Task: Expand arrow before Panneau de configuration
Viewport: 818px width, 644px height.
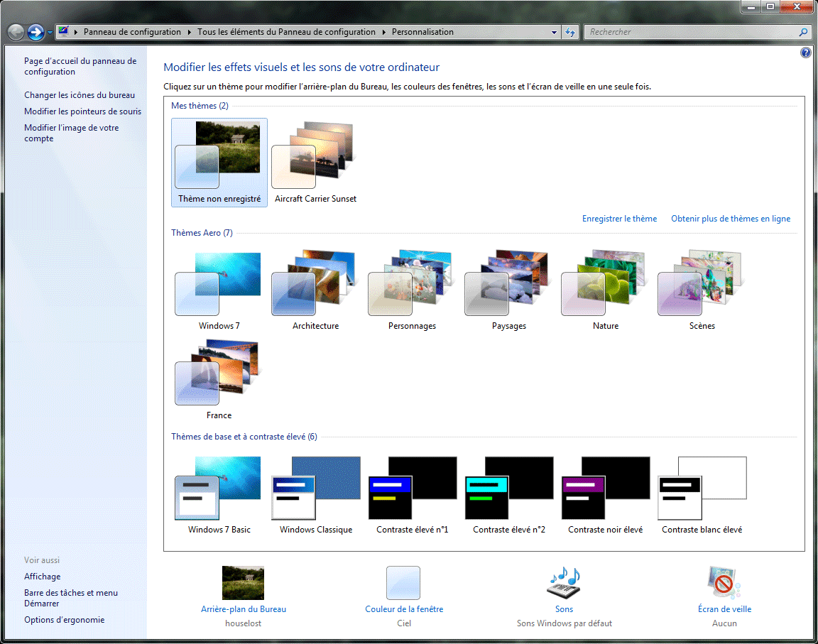Action: (76, 33)
